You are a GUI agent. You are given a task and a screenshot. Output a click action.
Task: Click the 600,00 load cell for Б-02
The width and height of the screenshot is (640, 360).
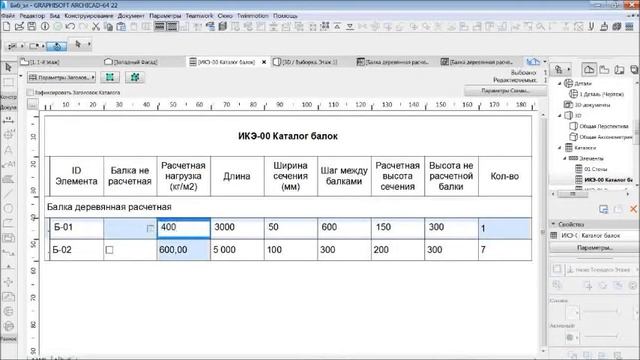tap(184, 250)
